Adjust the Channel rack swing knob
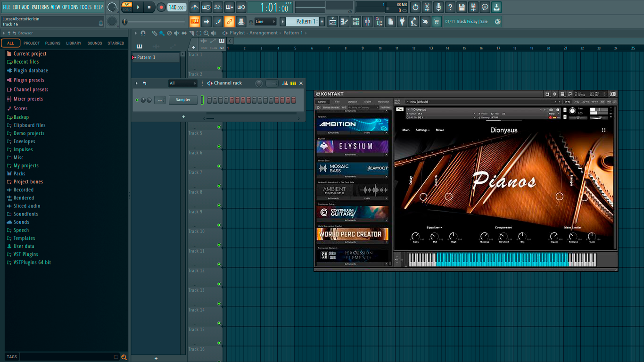This screenshot has height=362, width=644. click(259, 83)
